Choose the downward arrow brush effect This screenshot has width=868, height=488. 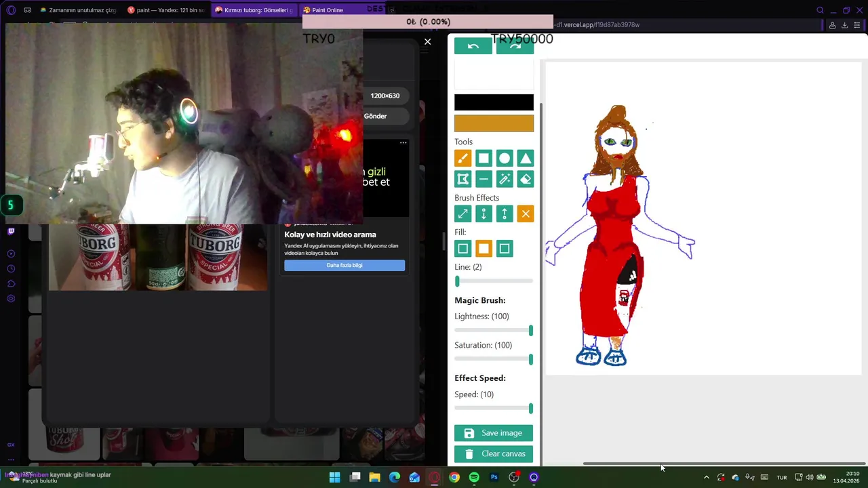484,214
